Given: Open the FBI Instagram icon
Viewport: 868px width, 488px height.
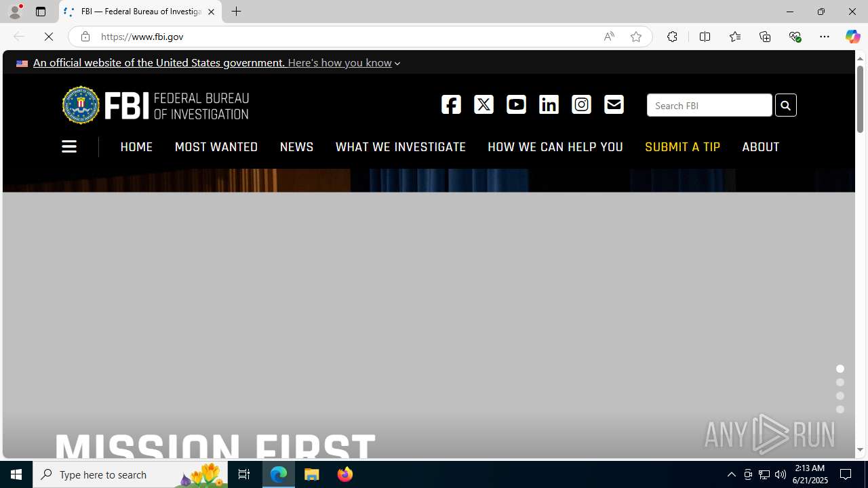Looking at the screenshot, I should 581,104.
